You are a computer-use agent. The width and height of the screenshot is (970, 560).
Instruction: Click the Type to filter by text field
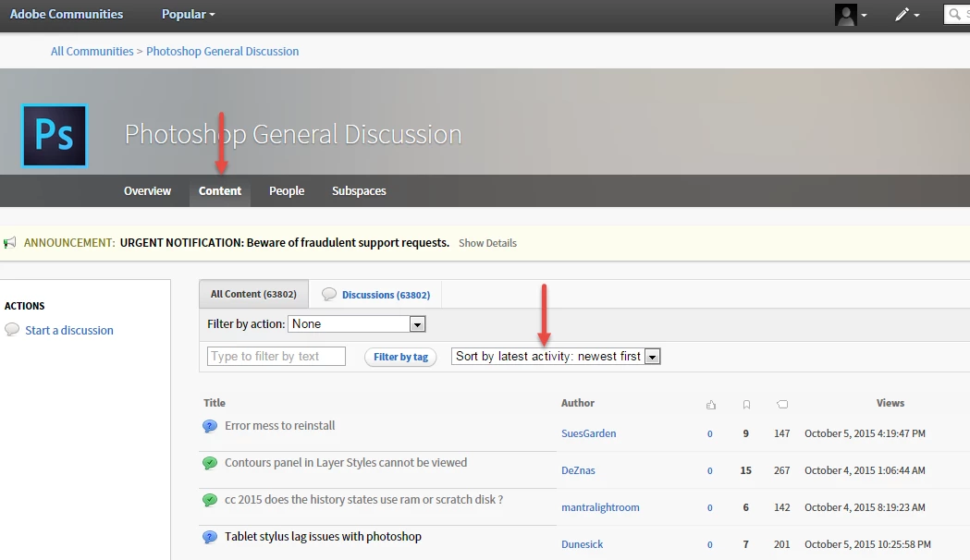tap(276, 356)
